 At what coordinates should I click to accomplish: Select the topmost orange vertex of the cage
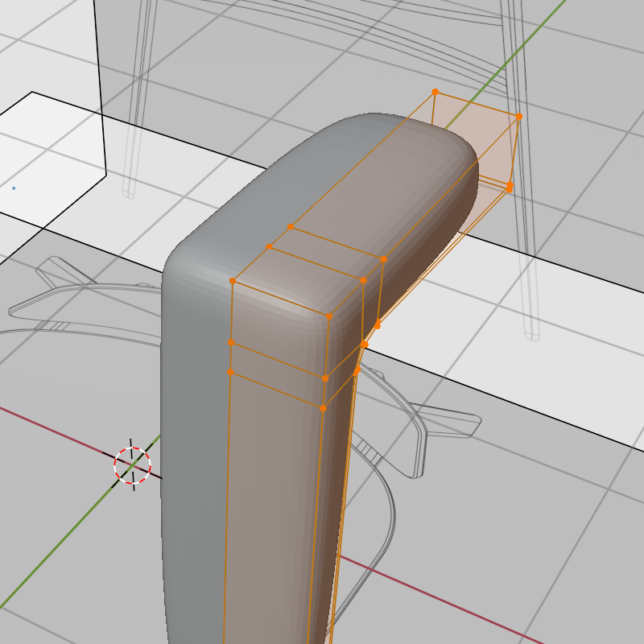(x=436, y=92)
